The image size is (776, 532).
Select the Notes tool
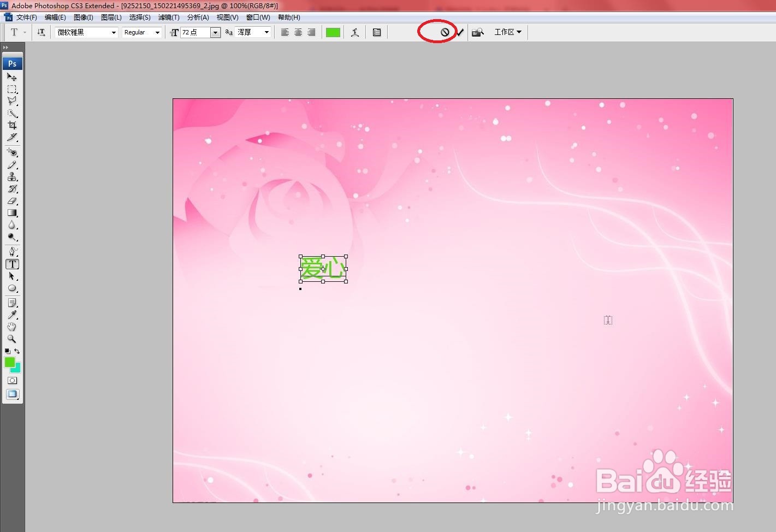12,303
